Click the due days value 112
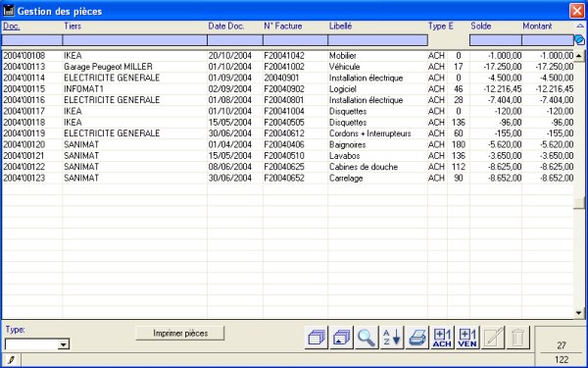Image resolution: width=588 pixels, height=368 pixels. click(x=459, y=167)
